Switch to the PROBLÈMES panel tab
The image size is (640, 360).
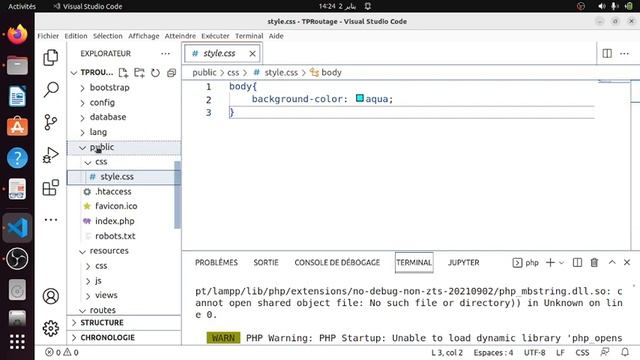216,262
